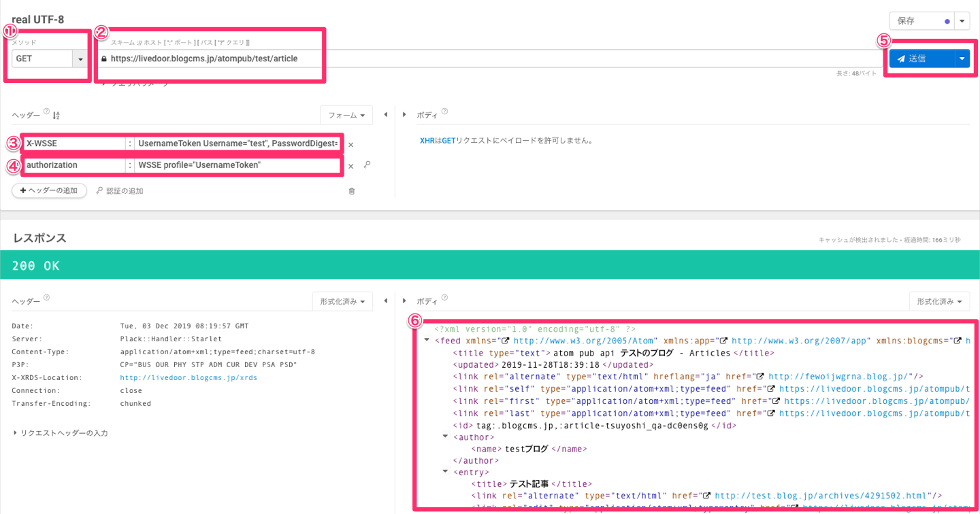Collapse request headers panel with left arrow
This screenshot has height=514, width=980.
(386, 115)
